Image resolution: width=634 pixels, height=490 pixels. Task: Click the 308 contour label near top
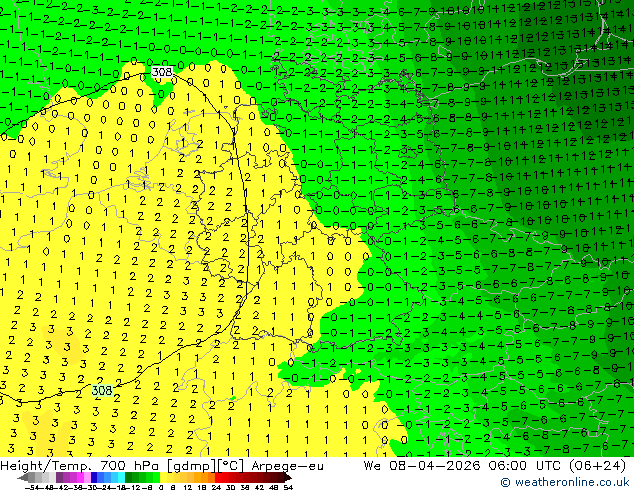click(162, 72)
